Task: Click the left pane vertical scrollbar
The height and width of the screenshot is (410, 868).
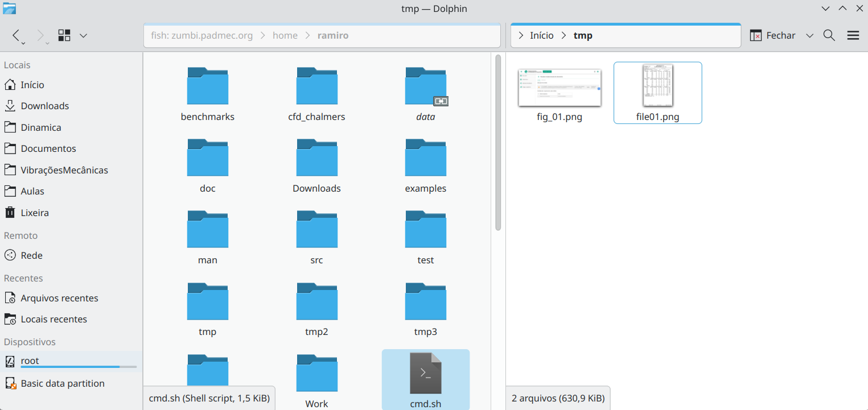Action: 498,142
